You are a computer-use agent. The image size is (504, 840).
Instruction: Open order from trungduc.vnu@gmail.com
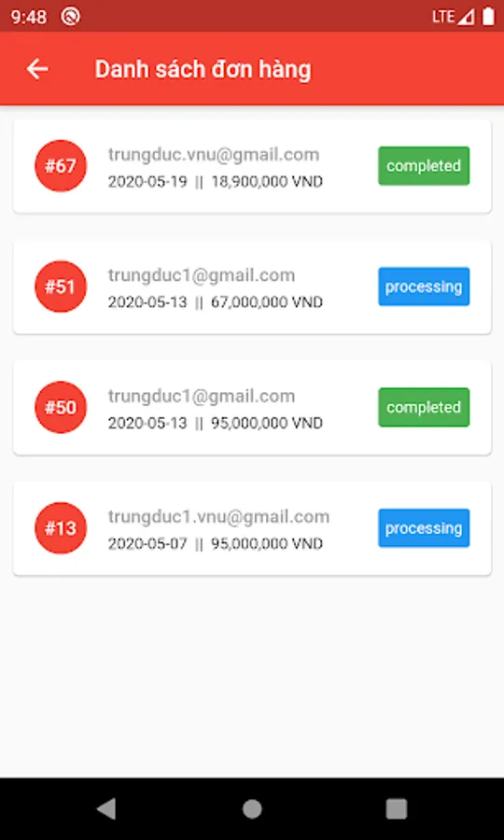(x=252, y=166)
